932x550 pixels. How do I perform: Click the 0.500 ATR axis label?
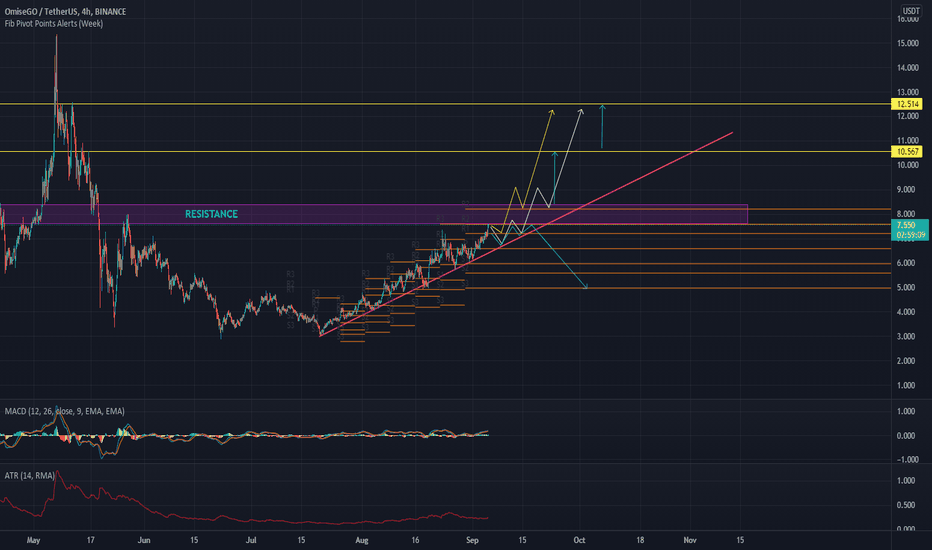click(906, 505)
